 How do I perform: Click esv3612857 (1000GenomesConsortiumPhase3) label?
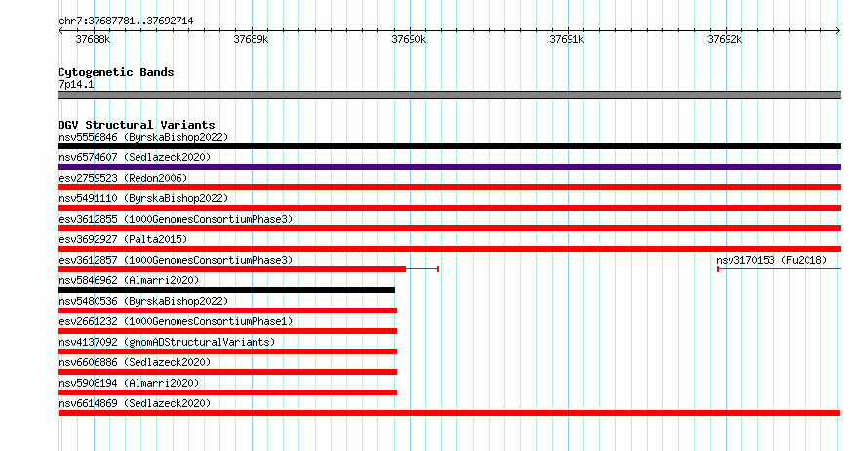pos(176,260)
